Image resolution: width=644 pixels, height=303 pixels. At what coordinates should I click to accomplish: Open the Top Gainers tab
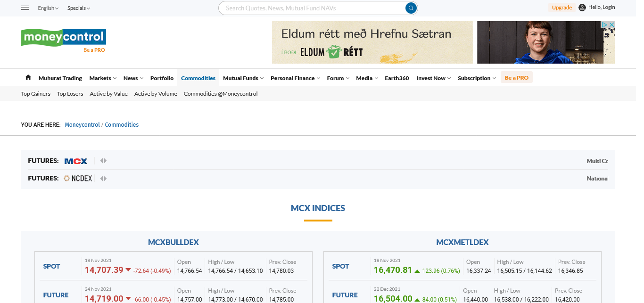(x=36, y=94)
